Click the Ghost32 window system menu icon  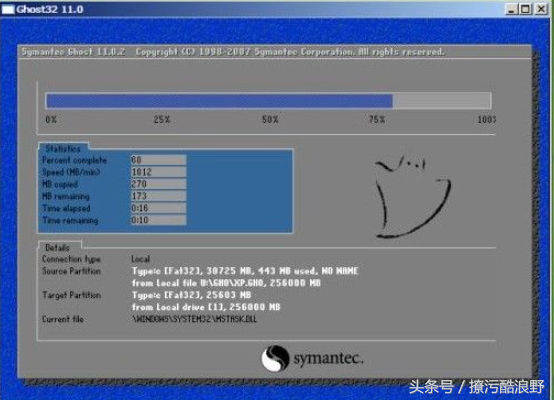tap(8, 9)
